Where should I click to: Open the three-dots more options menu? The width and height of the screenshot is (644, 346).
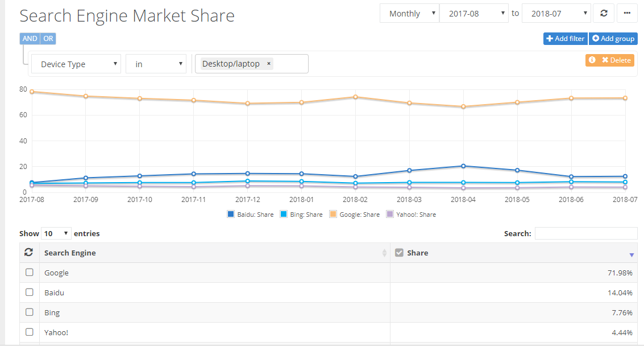pos(627,13)
